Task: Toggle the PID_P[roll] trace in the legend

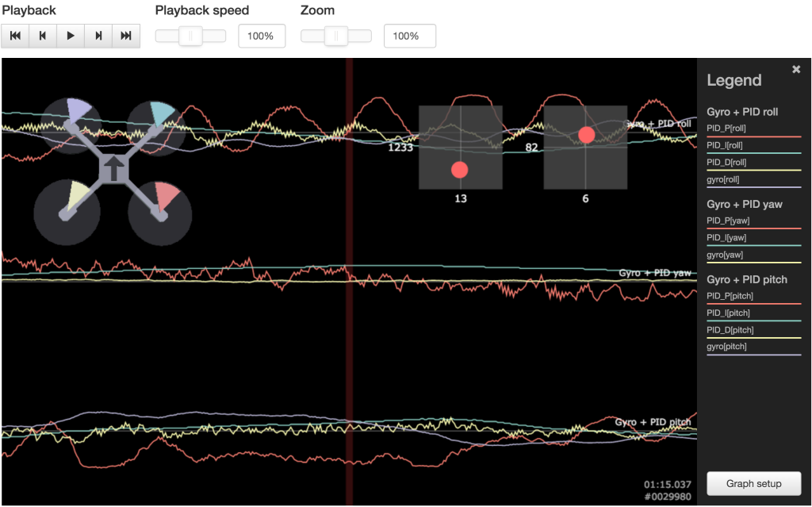Action: coord(726,127)
